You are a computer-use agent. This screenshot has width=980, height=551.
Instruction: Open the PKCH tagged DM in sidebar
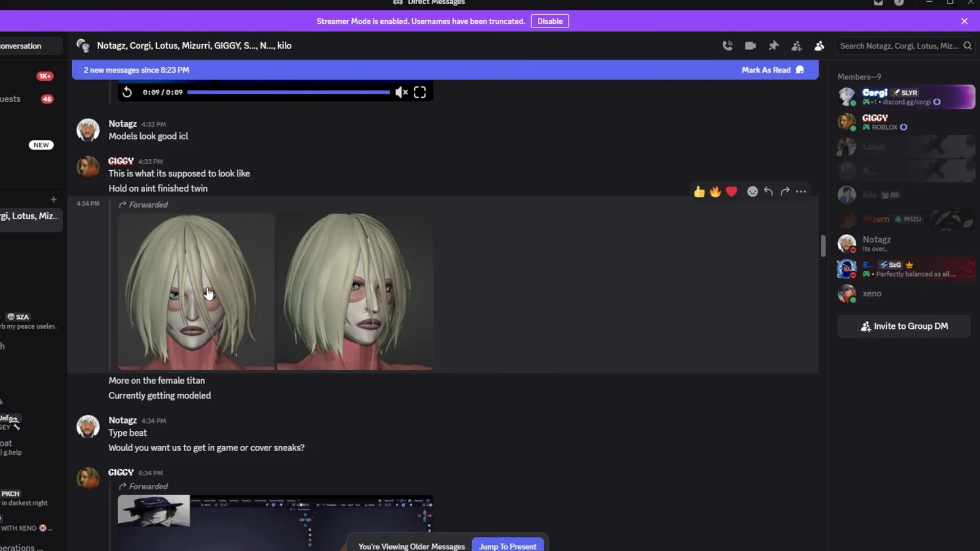coord(31,498)
